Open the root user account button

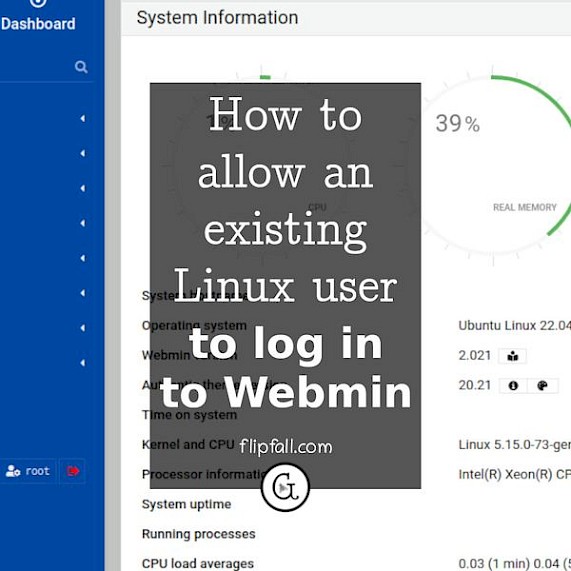pos(28,471)
